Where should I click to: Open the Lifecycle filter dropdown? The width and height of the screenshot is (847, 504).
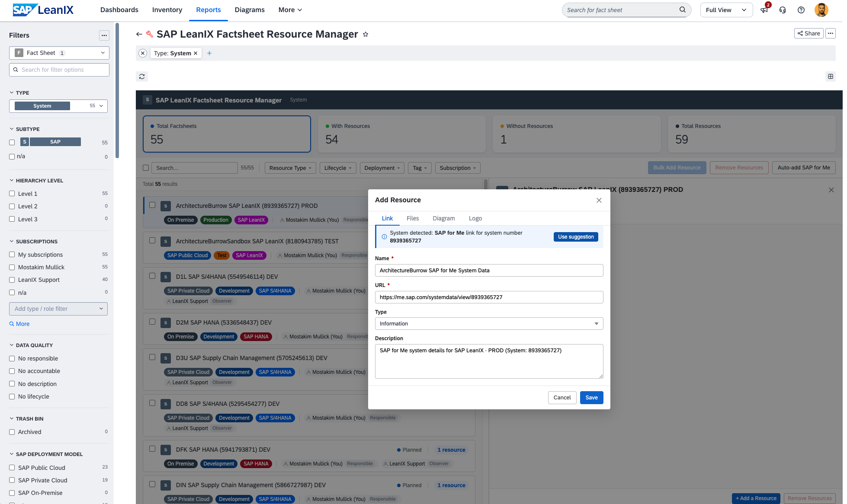(x=338, y=168)
